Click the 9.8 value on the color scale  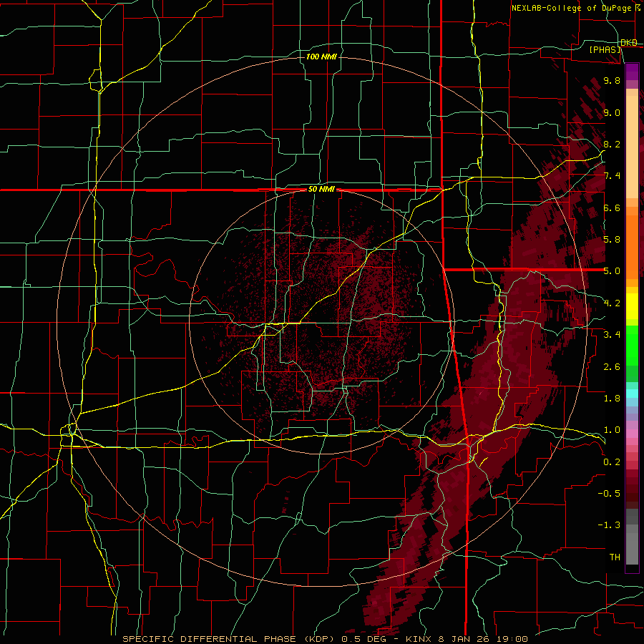pyautogui.click(x=612, y=80)
